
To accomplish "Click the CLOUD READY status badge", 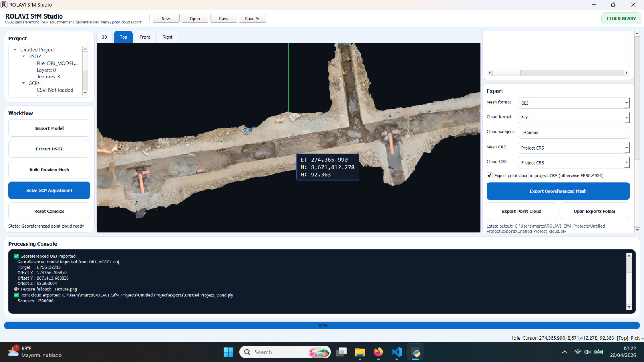I will [x=621, y=19].
